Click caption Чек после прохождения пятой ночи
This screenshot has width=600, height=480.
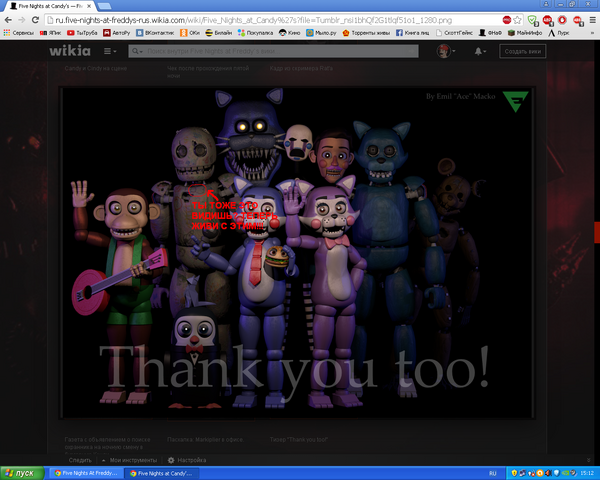coord(208,72)
